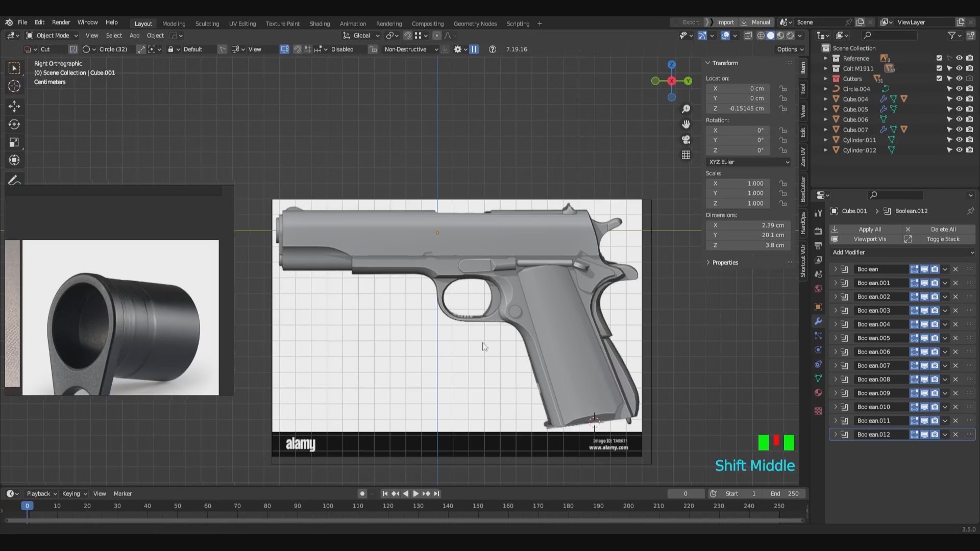Viewport: 980px width, 551px height.
Task: Uncheck the Cutters collection checkbox
Action: (x=938, y=79)
